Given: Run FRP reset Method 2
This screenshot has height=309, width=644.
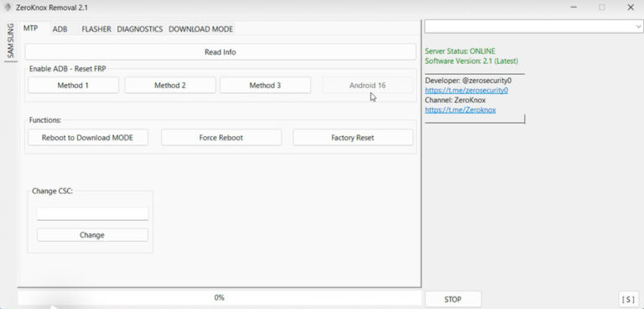Looking at the screenshot, I should pos(170,85).
